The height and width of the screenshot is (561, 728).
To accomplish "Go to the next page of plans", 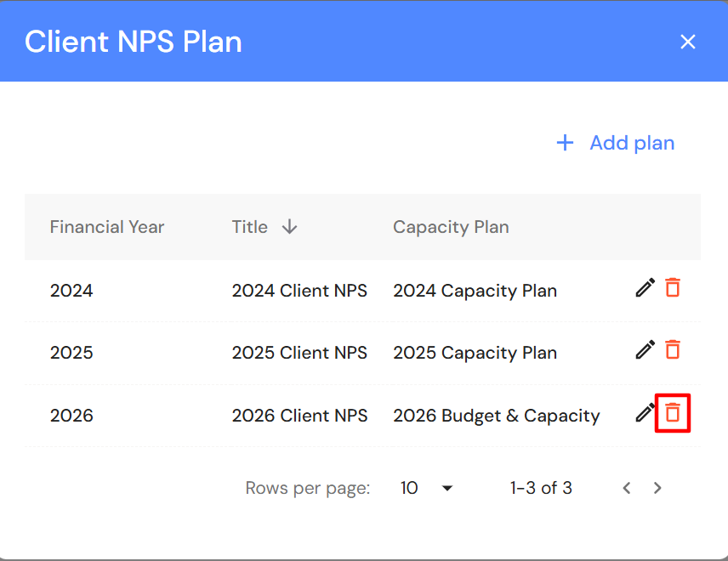I will point(657,488).
